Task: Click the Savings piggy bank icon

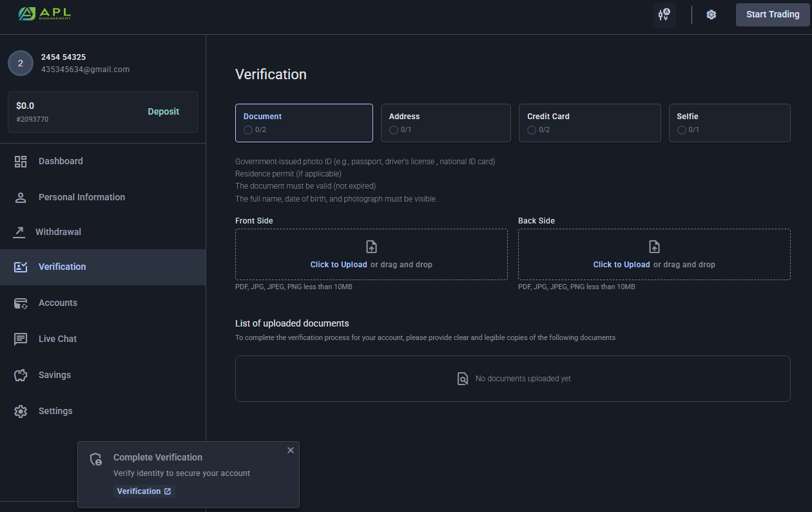Action: [21, 375]
